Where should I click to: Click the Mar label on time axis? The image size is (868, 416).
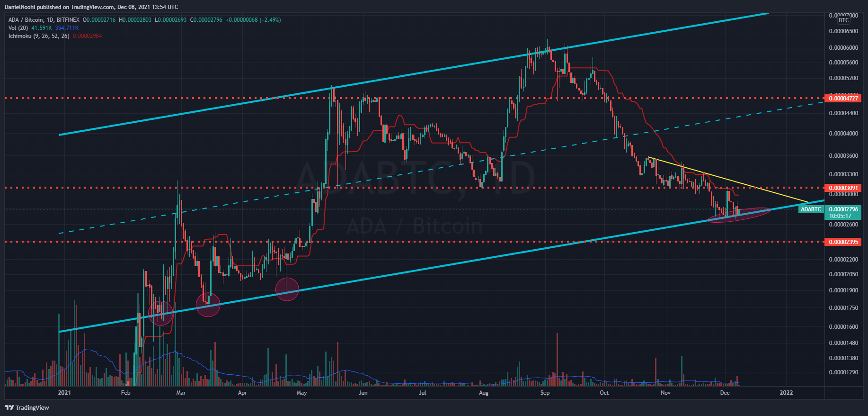click(181, 393)
